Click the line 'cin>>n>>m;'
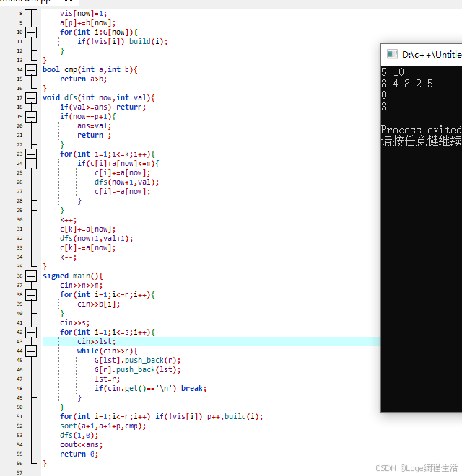The image size is (462, 476). (81, 286)
